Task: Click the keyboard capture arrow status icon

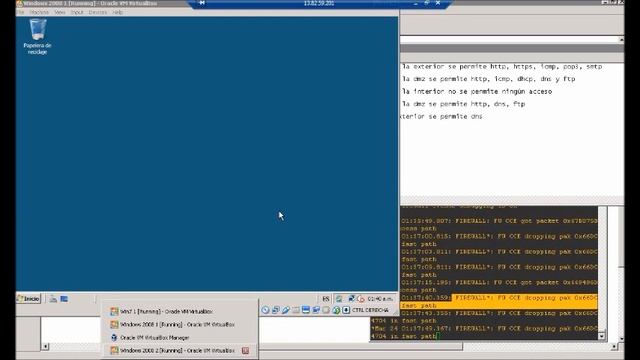Action: click(x=346, y=310)
